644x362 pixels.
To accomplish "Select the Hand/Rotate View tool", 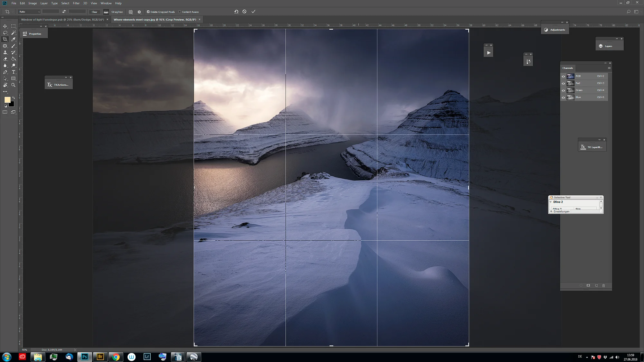I will click(x=5, y=85).
